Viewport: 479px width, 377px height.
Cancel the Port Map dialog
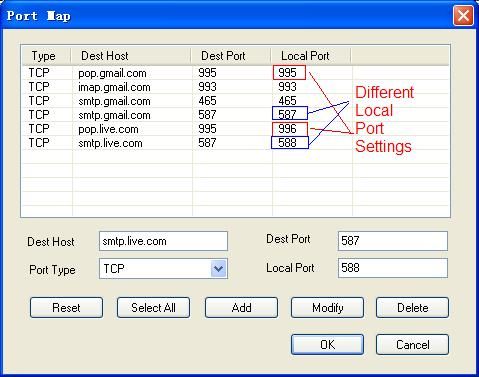412,344
